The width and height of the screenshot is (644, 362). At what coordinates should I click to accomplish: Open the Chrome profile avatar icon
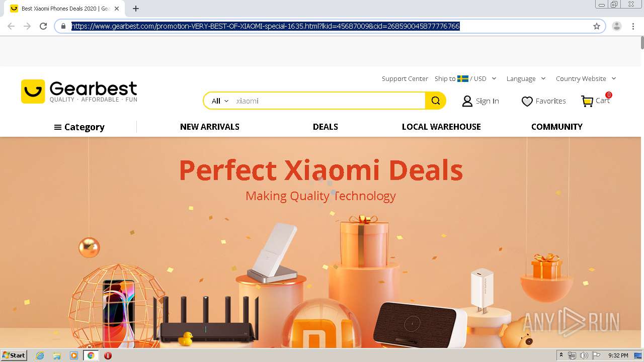tap(617, 26)
